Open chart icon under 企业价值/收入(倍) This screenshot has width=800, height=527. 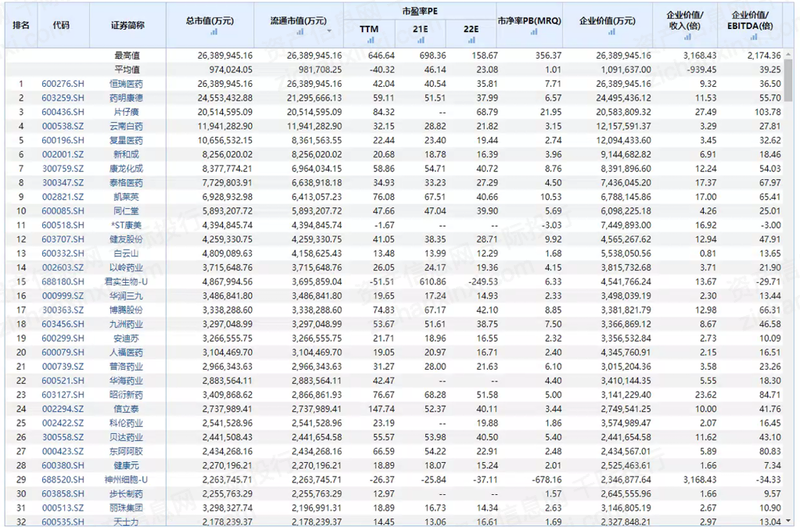687,37
